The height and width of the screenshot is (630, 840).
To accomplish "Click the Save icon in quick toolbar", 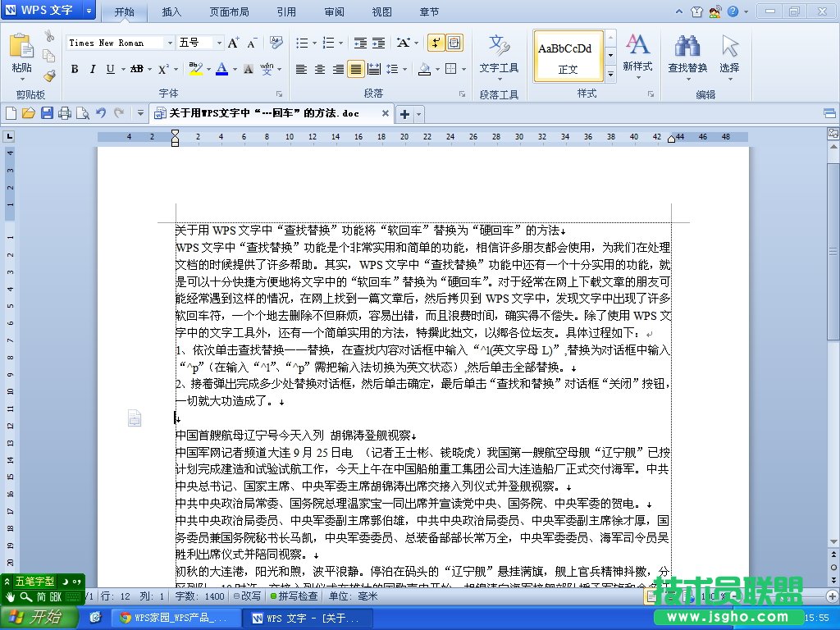I will (47, 113).
